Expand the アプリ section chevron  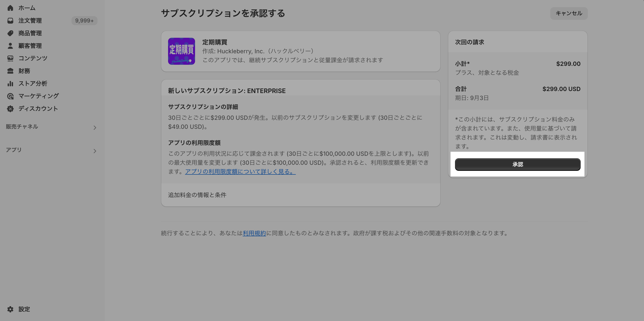tap(95, 151)
